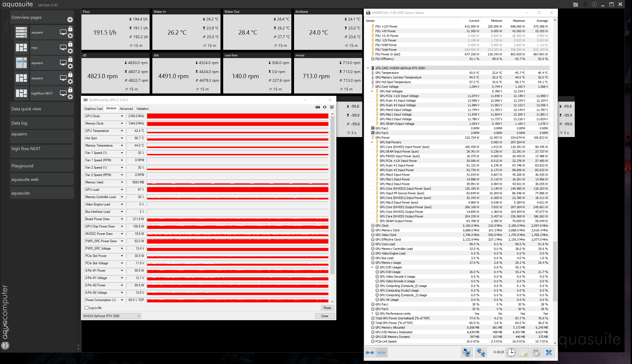
Task: Collapse the GPU Rail Powers tree node
Action: click(x=372, y=142)
